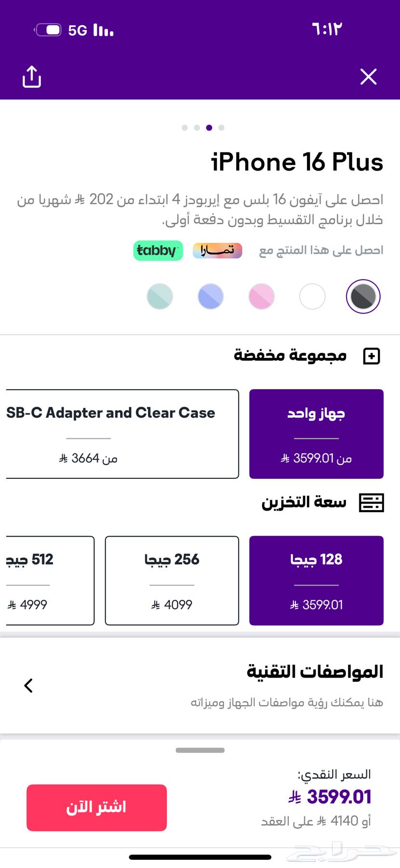Tap the third carousel page indicator dot
The image size is (400, 868).
click(209, 127)
